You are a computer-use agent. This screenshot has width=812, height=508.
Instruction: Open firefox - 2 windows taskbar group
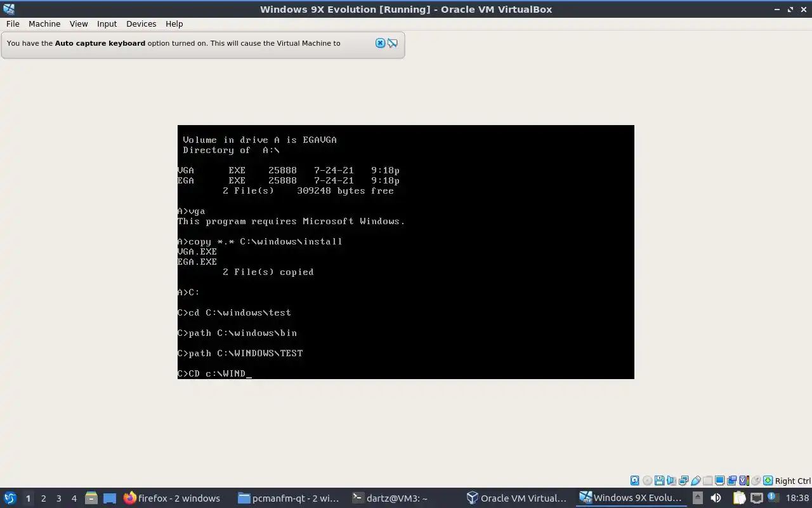(173, 498)
